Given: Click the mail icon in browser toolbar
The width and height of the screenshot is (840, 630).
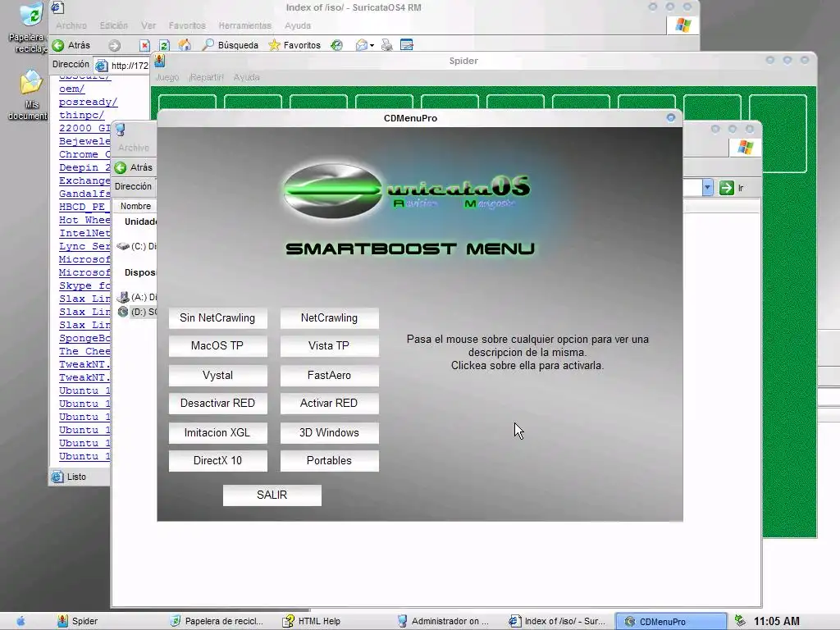Looking at the screenshot, I should pyautogui.click(x=362, y=45).
